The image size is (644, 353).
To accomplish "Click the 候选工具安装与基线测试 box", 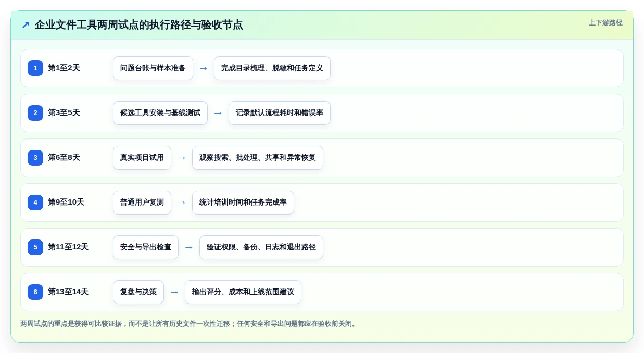I will (160, 113).
